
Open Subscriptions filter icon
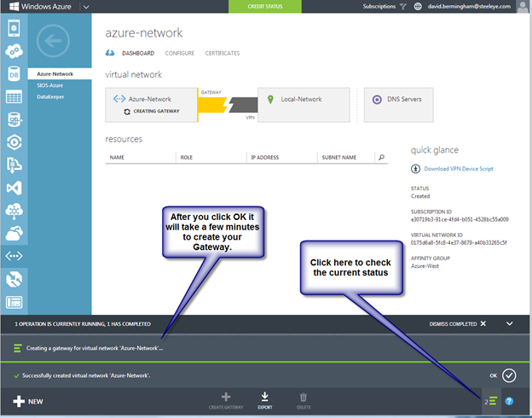click(402, 5)
